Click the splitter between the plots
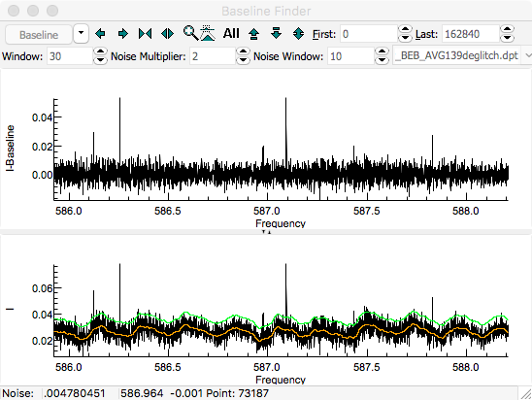Screen dimensions: 532x400 (x=266, y=232)
